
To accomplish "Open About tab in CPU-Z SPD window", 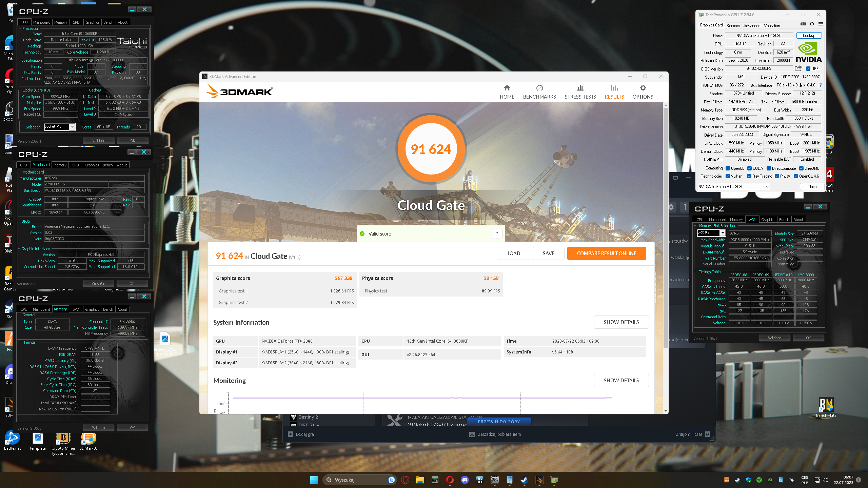I will tap(798, 220).
